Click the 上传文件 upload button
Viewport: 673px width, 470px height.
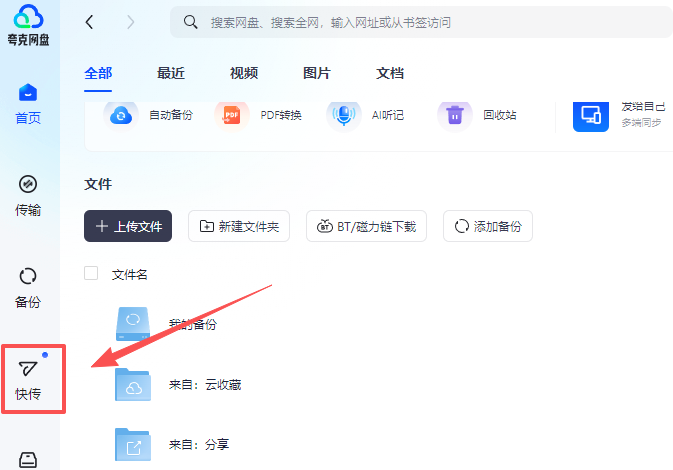coord(128,226)
